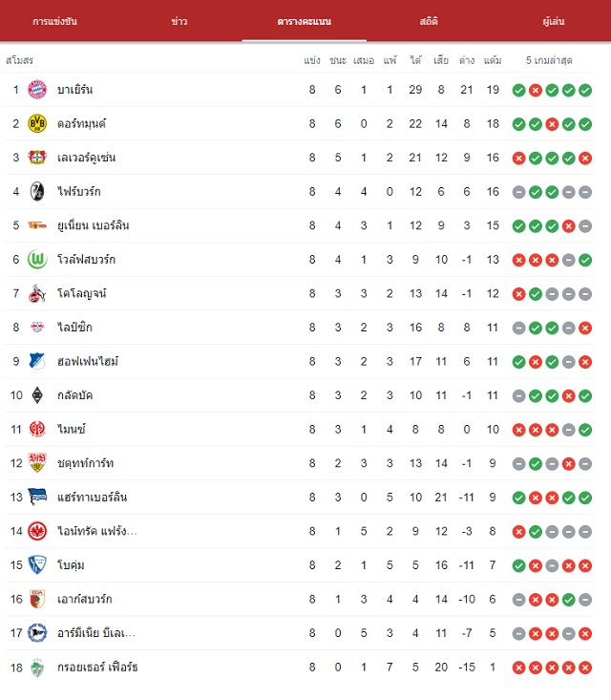Open the ผู้เล่น players tab
This screenshot has height=700, width=611.
[554, 21]
